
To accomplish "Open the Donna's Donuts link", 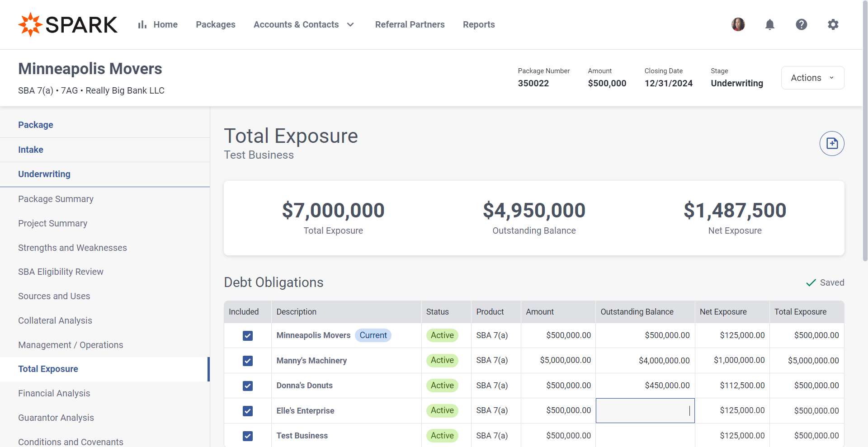I will pyautogui.click(x=304, y=386).
